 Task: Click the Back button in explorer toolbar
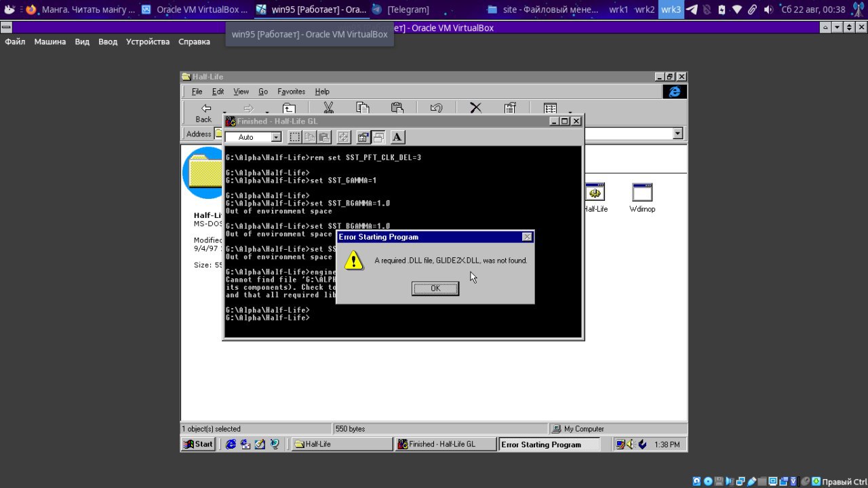[x=204, y=113]
